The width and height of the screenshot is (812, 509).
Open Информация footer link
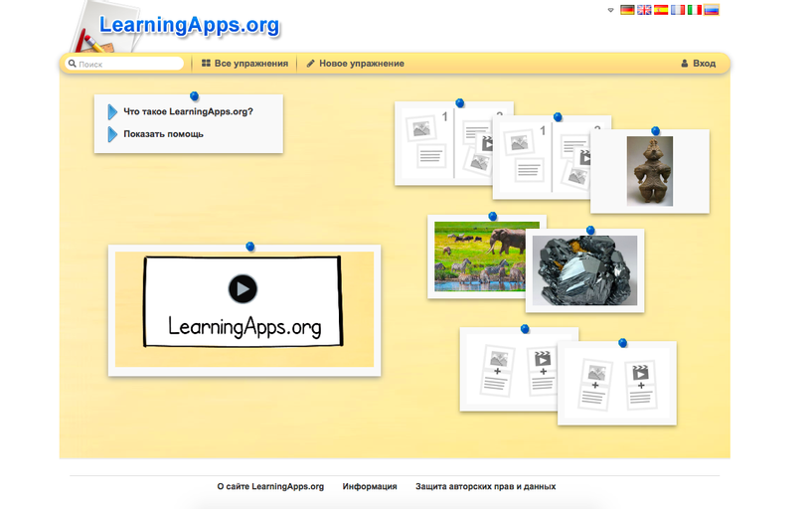pos(370,487)
